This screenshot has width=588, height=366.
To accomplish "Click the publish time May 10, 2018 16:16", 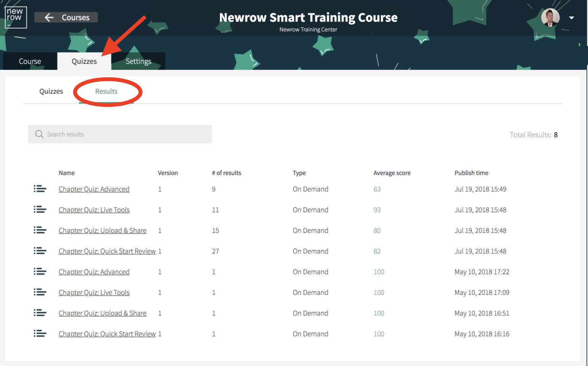I will (482, 334).
